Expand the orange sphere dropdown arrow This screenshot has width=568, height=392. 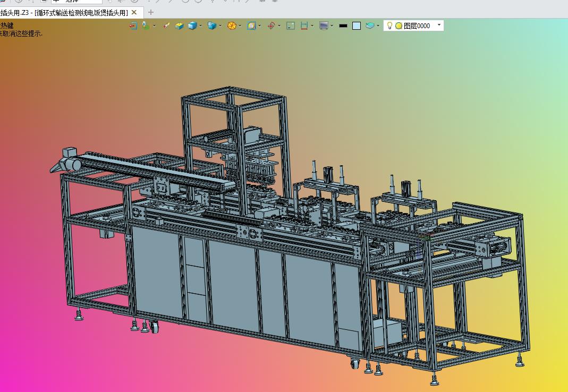pyautogui.click(x=240, y=25)
